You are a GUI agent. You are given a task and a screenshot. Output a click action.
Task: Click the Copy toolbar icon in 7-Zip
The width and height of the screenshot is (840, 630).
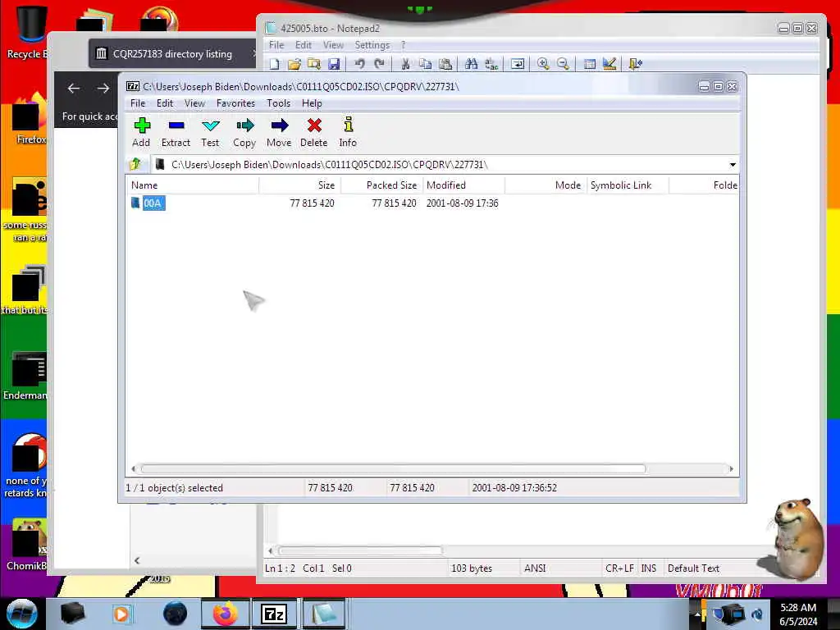(244, 132)
